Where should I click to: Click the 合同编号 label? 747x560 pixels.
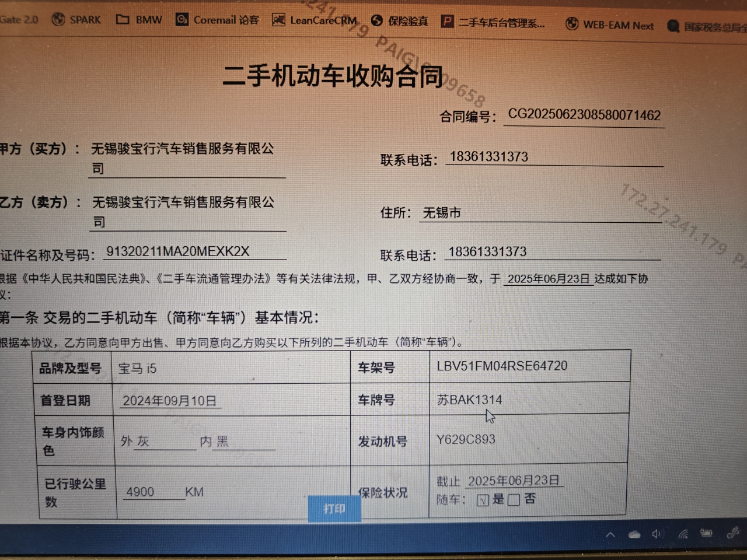[x=468, y=117]
